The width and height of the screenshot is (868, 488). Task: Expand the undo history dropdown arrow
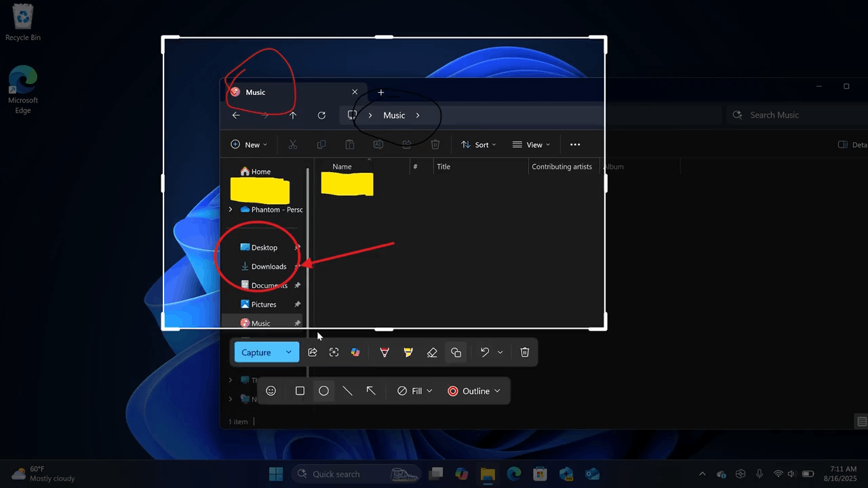[x=500, y=352]
